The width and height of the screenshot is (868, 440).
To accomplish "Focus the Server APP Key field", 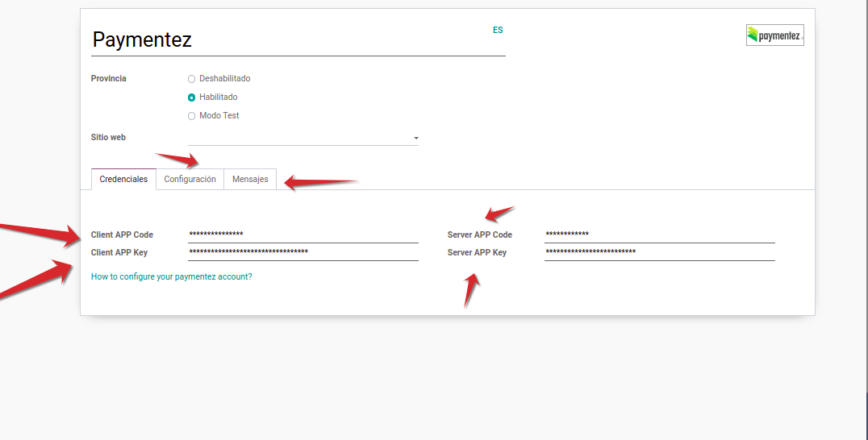I will (659, 252).
